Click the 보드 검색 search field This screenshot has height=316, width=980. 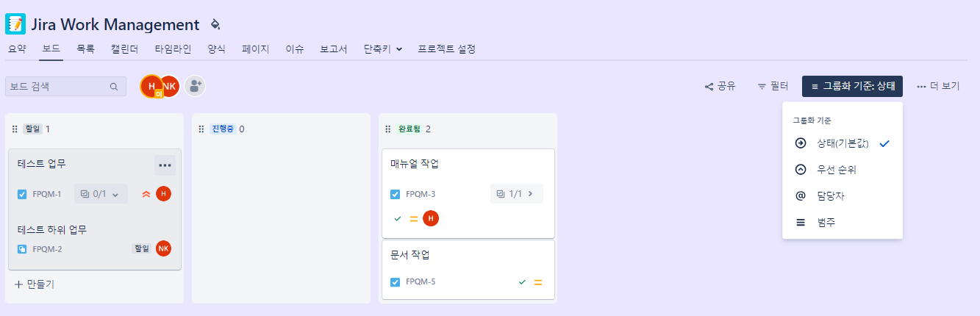pos(57,87)
